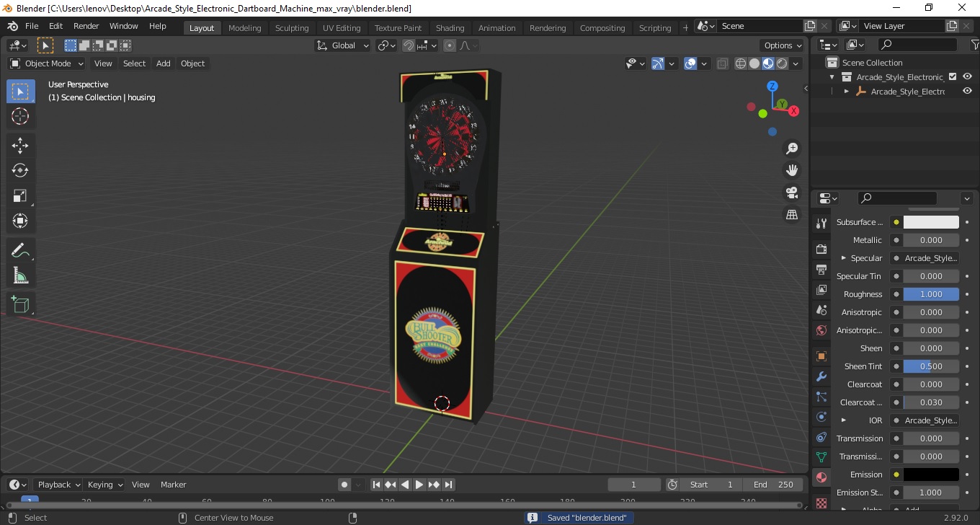Click the Zoom viewport magnifier icon
This screenshot has height=525, width=980.
(x=792, y=149)
